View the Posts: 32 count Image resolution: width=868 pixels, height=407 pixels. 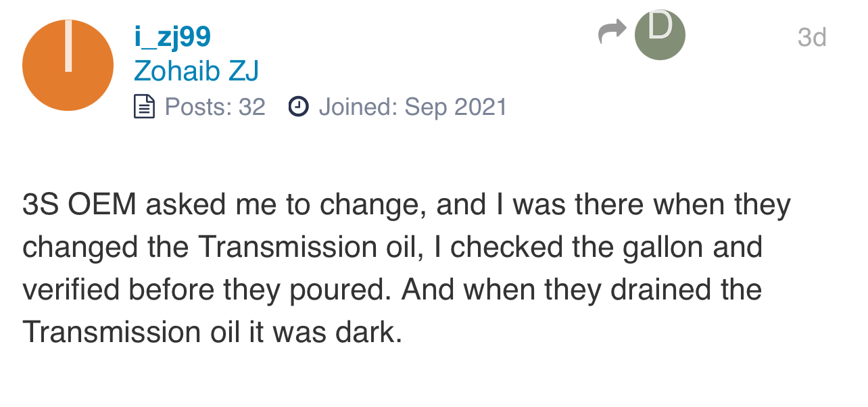215,107
